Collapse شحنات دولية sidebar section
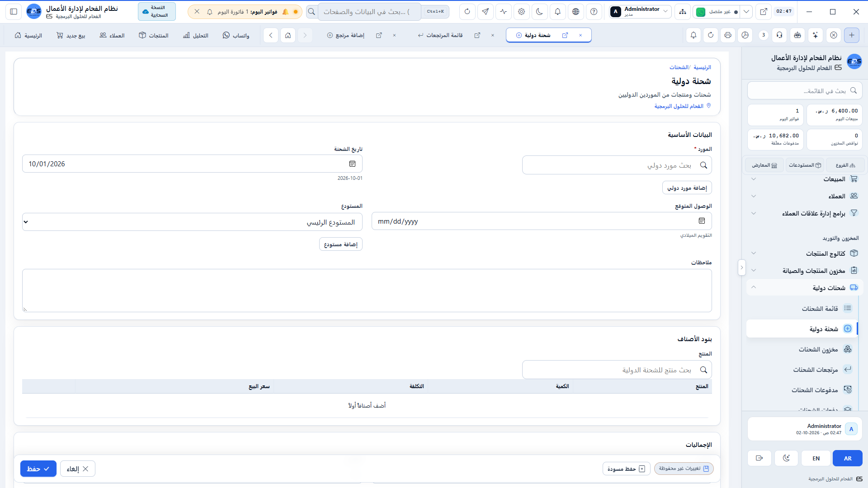Image resolution: width=868 pixels, height=488 pixels. tap(805, 288)
